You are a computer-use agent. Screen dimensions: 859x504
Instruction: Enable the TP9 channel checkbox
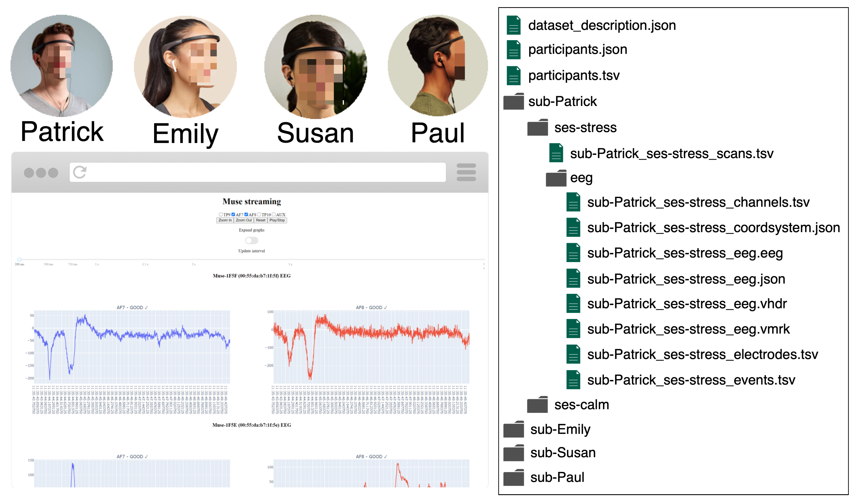pos(221,214)
